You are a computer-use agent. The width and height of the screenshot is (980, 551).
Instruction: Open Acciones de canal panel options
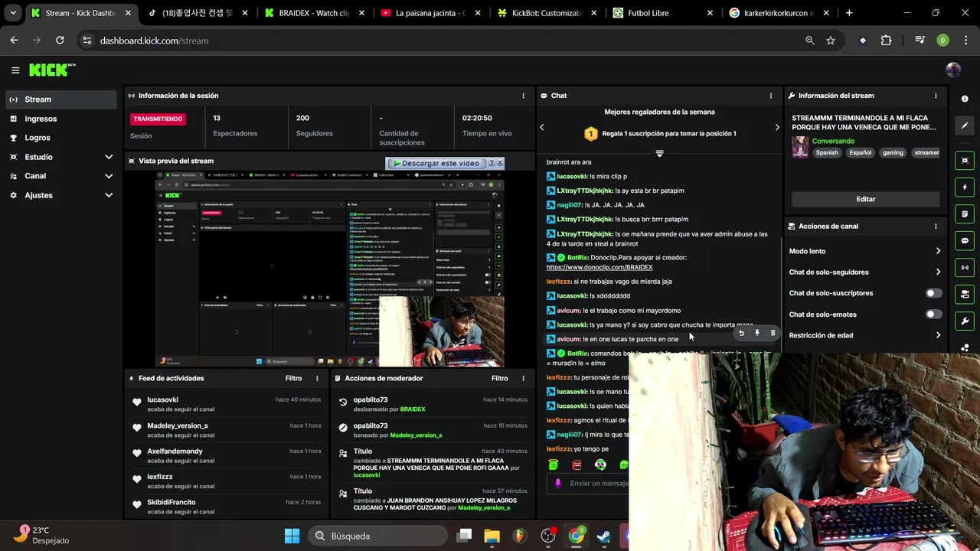(x=936, y=227)
